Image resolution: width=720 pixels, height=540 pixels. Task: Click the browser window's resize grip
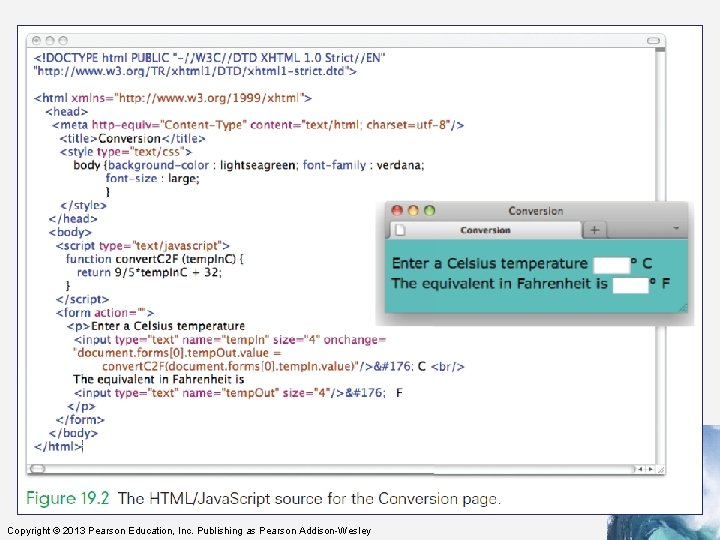coord(683,308)
